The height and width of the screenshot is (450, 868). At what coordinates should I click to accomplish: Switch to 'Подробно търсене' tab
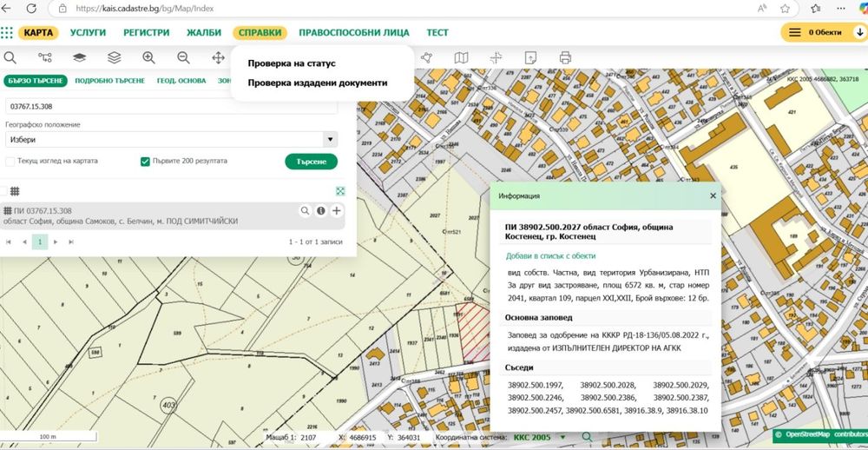109,81
